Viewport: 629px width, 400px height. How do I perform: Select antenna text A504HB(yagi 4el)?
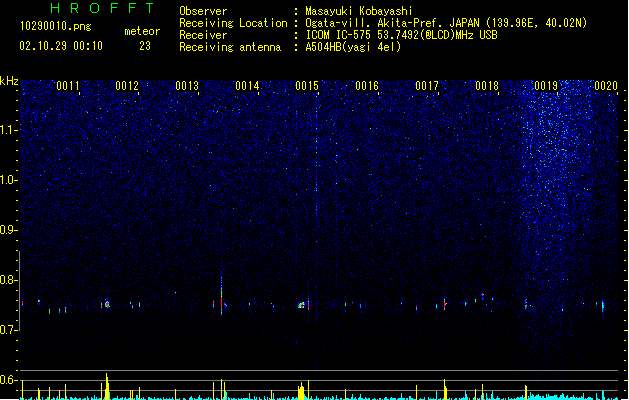(353, 47)
